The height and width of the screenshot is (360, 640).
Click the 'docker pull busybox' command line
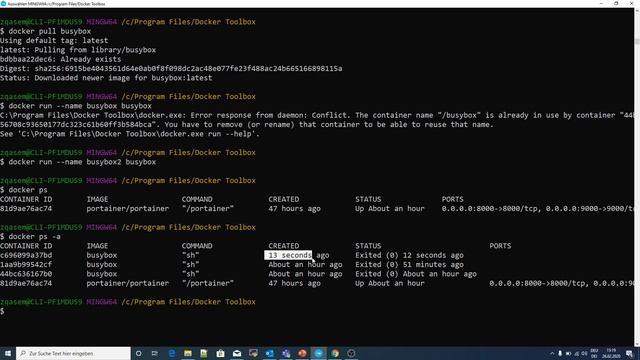(45, 31)
